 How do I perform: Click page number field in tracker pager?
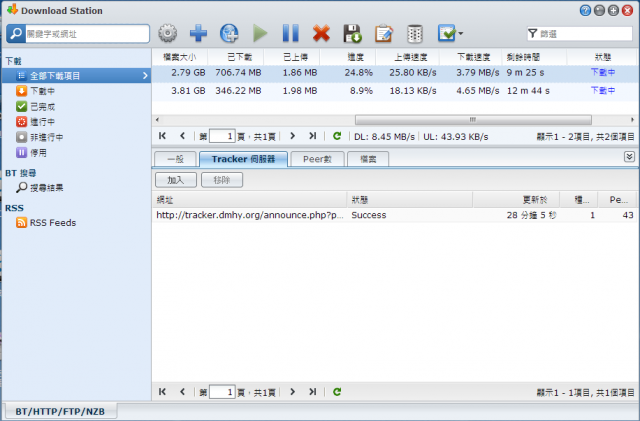(x=222, y=392)
